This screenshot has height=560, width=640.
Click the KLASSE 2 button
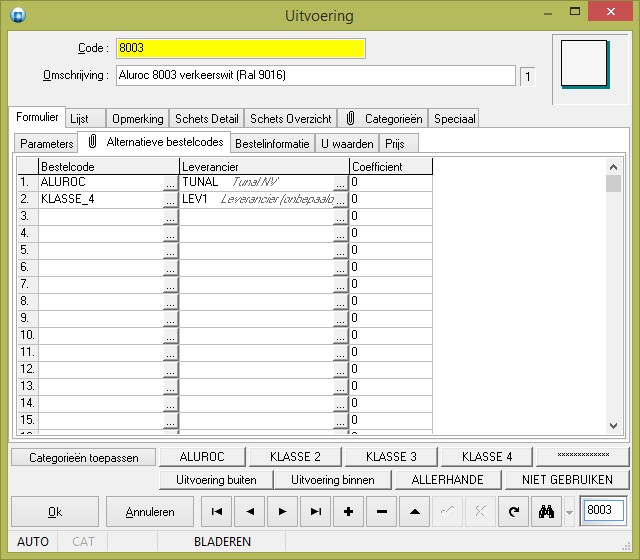click(x=295, y=457)
